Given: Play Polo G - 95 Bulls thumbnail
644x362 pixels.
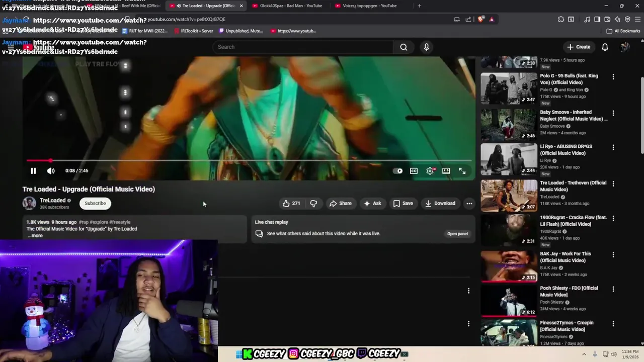Looking at the screenshot, I should click(509, 88).
